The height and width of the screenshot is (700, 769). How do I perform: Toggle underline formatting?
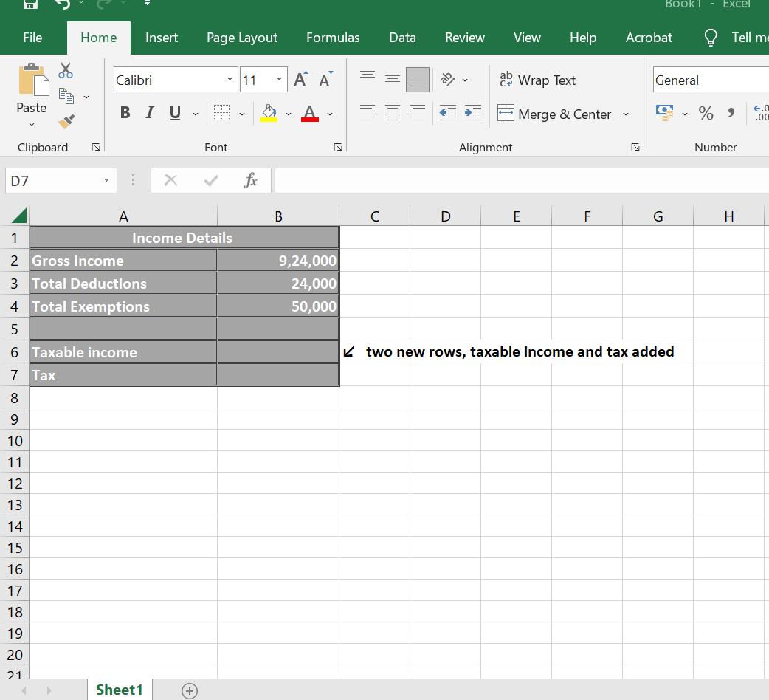pyautogui.click(x=174, y=113)
